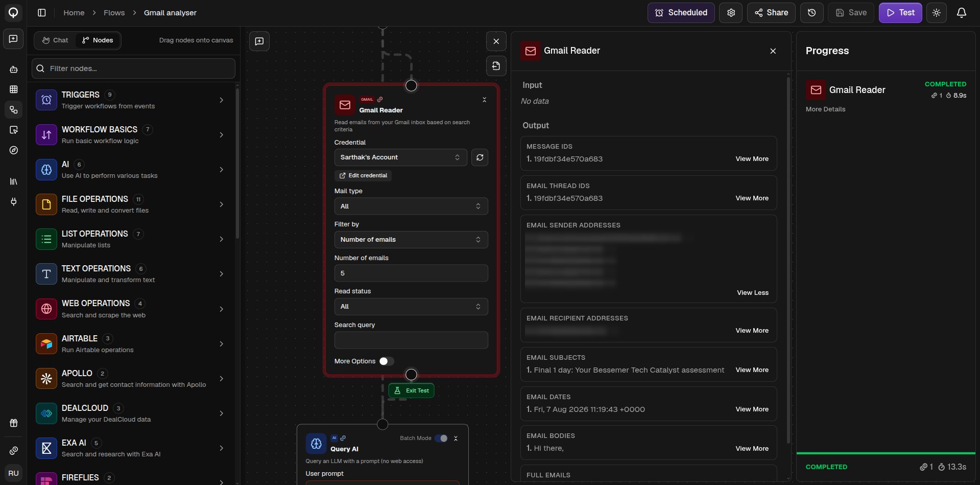Click the Filter nodes search field
The image size is (980, 485).
[x=133, y=68]
